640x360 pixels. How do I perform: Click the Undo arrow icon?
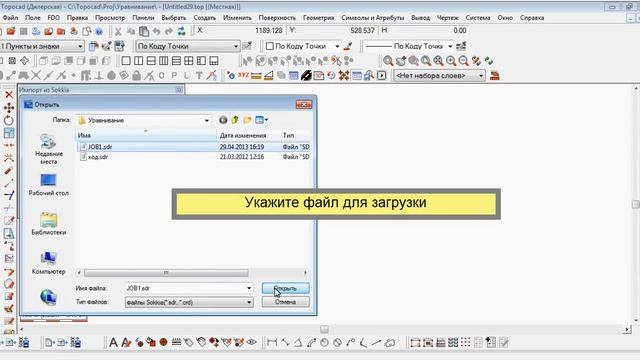[156, 31]
